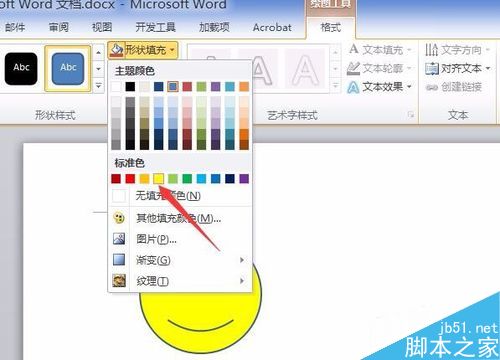Choose dark navy in standard colors

pos(230,179)
